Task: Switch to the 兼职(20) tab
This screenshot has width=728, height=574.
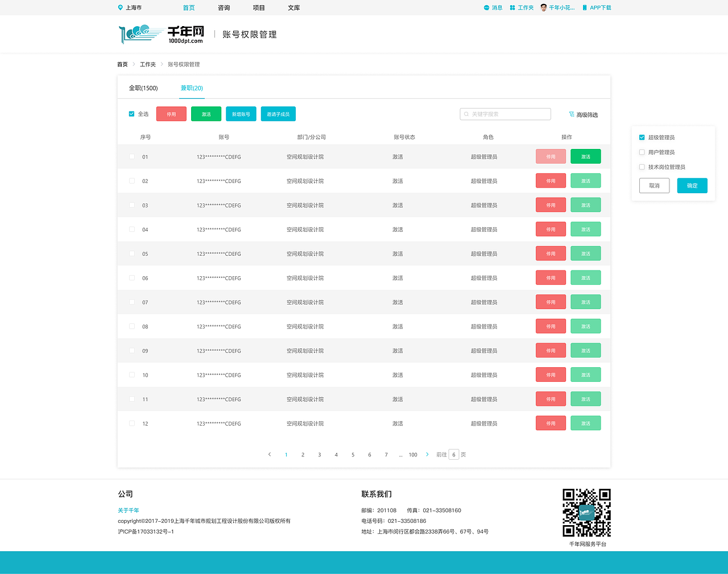Action: tap(192, 88)
